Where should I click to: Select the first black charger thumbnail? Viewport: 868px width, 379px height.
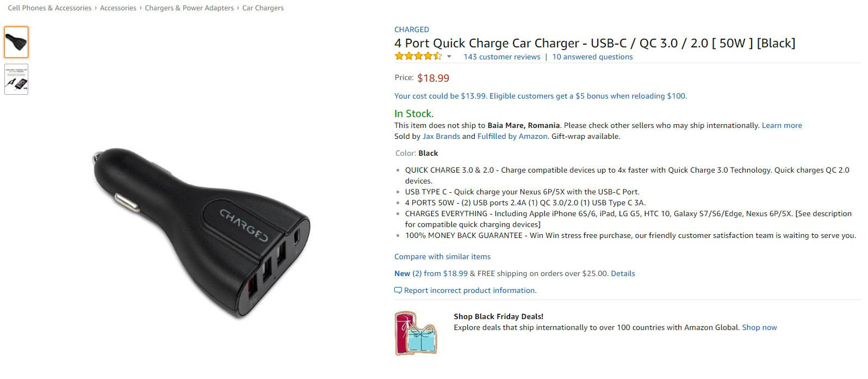point(16,42)
